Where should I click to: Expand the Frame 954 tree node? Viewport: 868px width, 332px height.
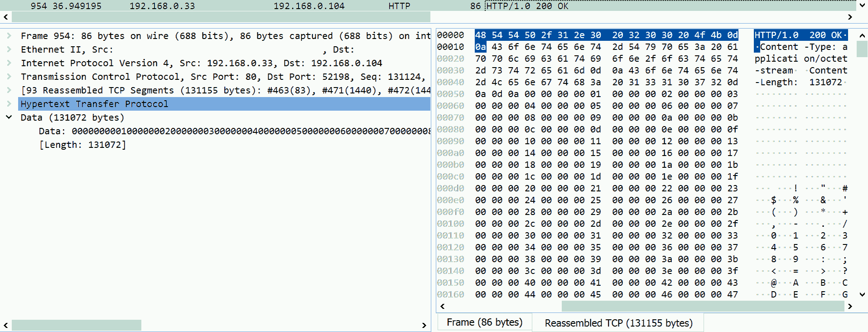pyautogui.click(x=9, y=36)
